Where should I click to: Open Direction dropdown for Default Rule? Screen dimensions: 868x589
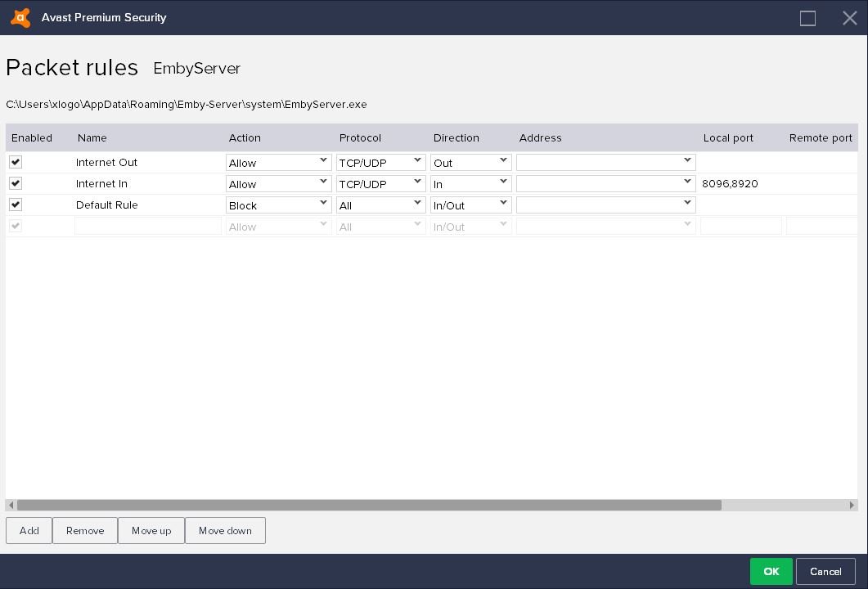pyautogui.click(x=470, y=205)
